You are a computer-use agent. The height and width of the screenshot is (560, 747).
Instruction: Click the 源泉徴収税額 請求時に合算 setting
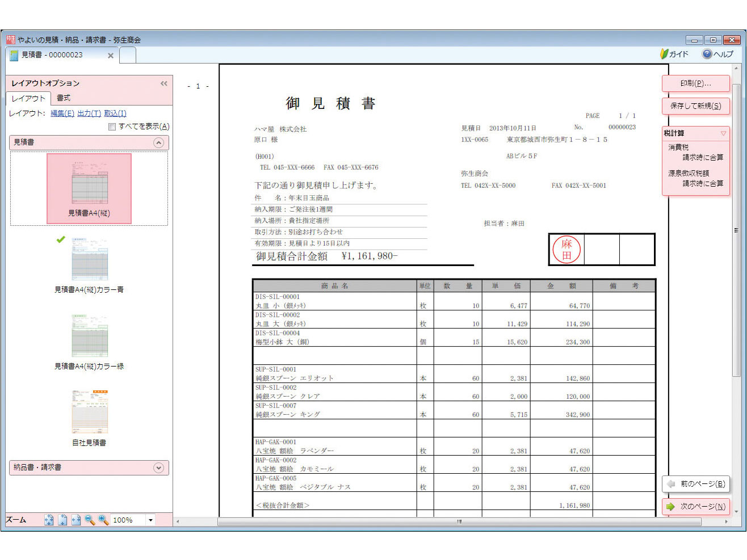695,178
